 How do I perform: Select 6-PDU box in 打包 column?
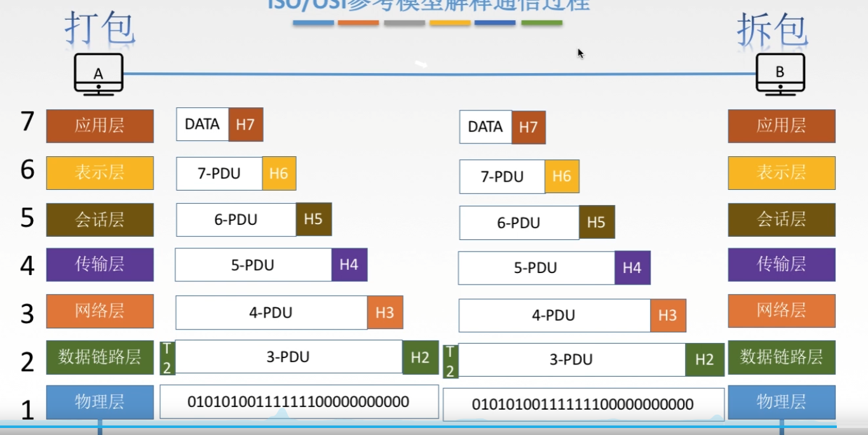point(236,220)
